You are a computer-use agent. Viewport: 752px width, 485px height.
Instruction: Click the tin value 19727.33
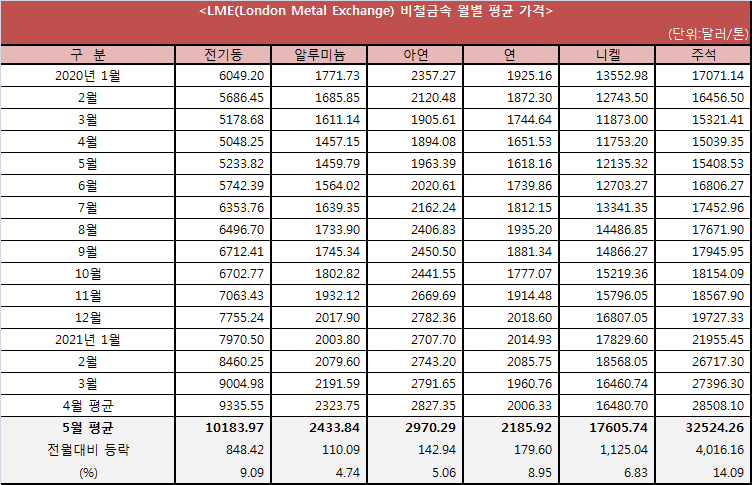pyautogui.click(x=717, y=318)
